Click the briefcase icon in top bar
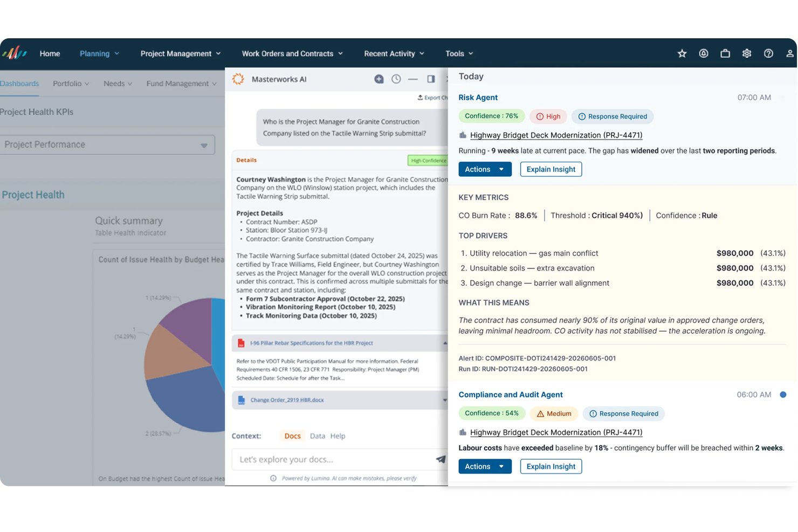The height and width of the screenshot is (532, 798). tap(725, 53)
